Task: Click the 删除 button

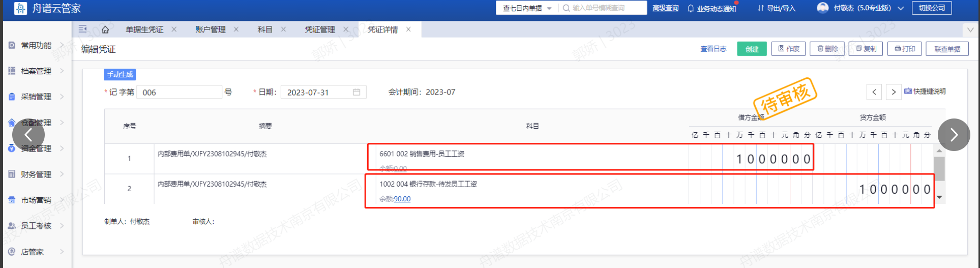Action: pos(827,49)
